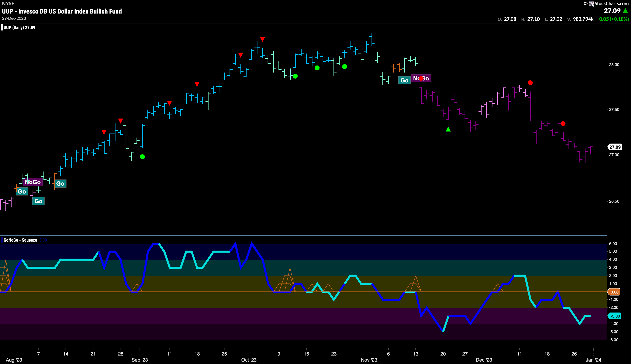Click the Jan '24 date axis label
631x364 pixels.
point(593,360)
